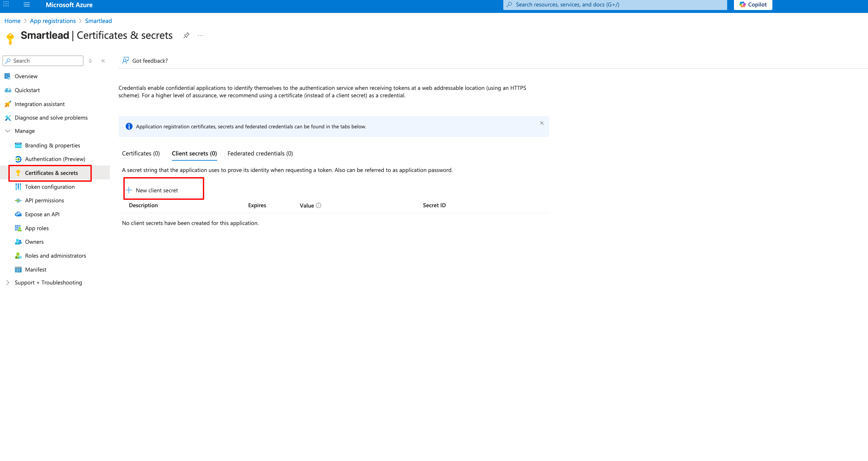Click the Expires column header
868x461 pixels.
tap(257, 205)
